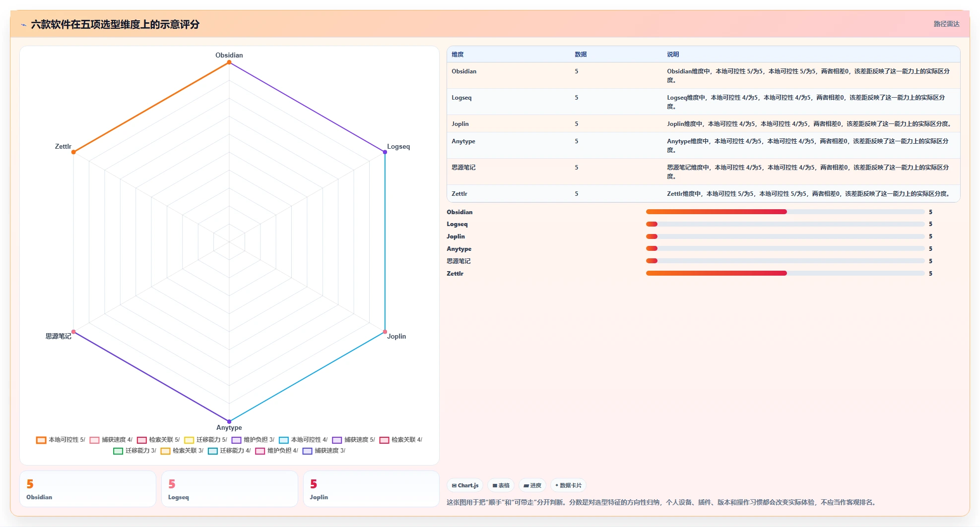Toggle the 本地可控性 4/ legend series
Screen dimensions: 980x527
pyautogui.click(x=303, y=440)
